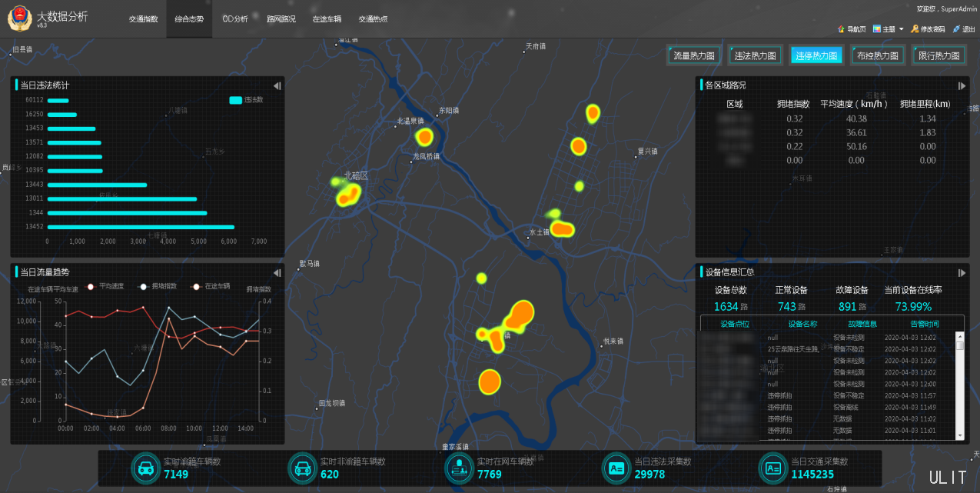Toggle 平均速度 series in chart legend
Screen dimensions: 980x493
pyautogui.click(x=106, y=286)
